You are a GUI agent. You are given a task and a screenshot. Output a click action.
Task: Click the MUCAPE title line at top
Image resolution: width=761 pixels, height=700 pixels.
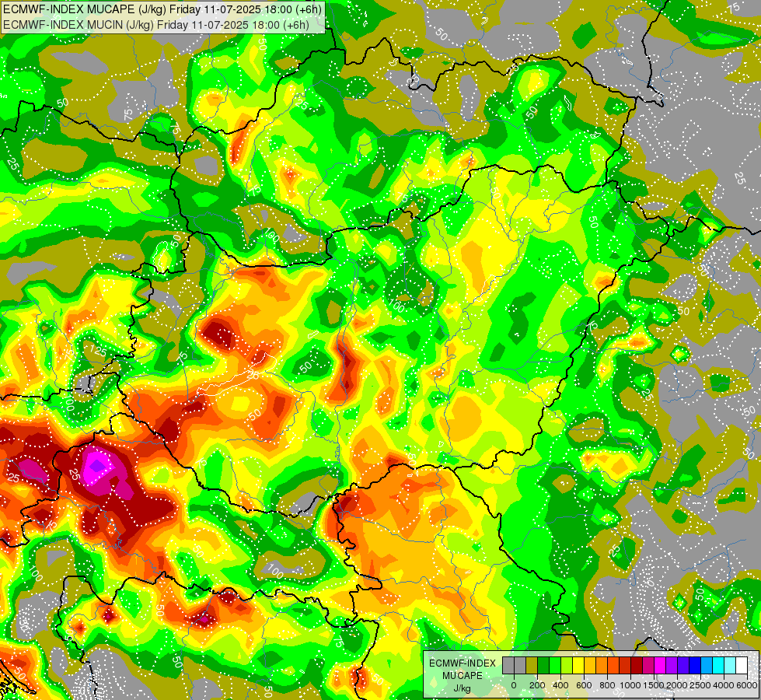(162, 10)
